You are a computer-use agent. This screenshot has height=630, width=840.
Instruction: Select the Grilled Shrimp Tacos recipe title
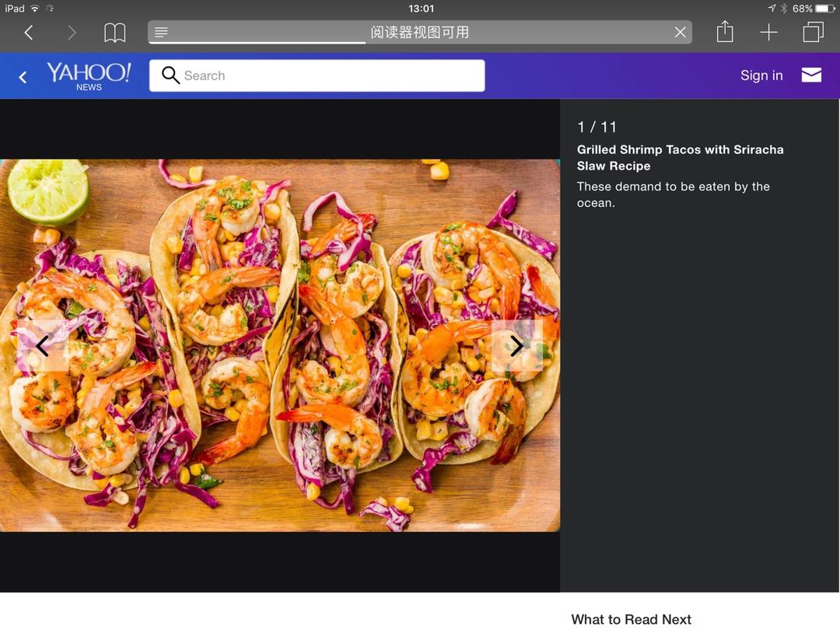(680, 157)
